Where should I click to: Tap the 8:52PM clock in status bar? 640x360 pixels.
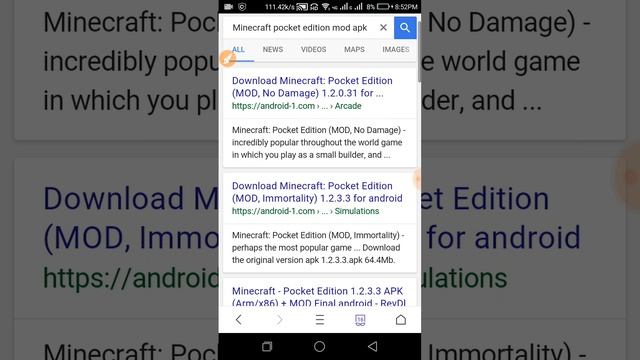pos(406,7)
